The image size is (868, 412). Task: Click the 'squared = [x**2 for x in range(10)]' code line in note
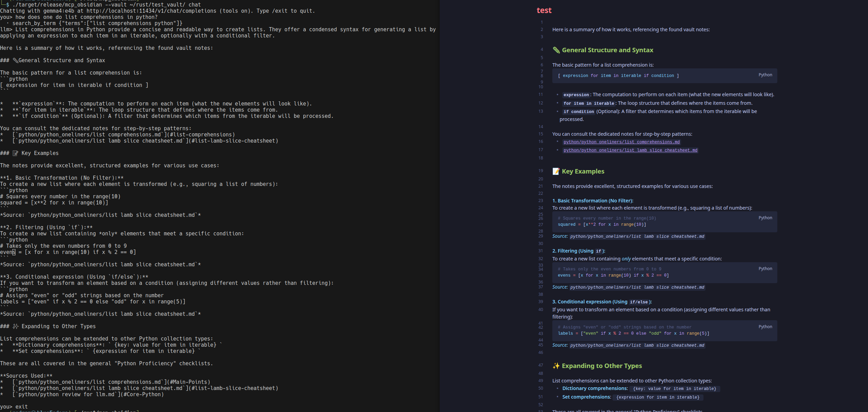pyautogui.click(x=602, y=225)
